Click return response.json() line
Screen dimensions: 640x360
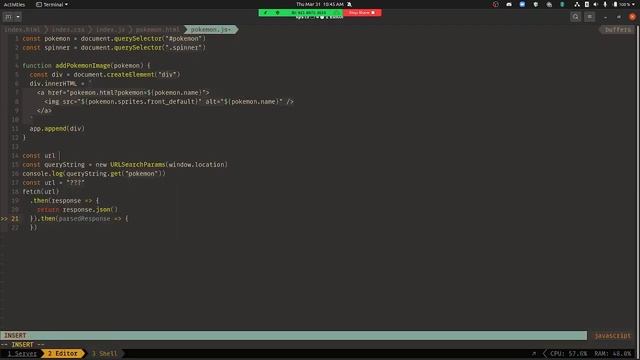[77, 209]
